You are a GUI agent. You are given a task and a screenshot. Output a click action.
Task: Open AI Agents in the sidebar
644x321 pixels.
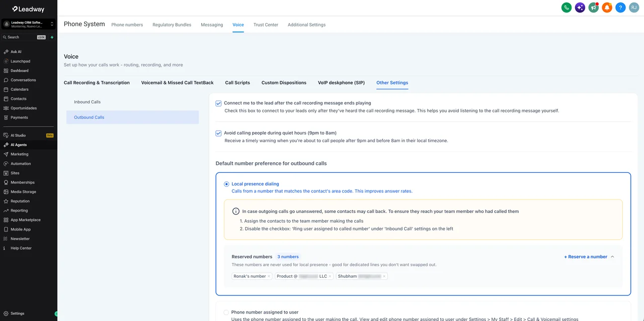tap(29, 145)
